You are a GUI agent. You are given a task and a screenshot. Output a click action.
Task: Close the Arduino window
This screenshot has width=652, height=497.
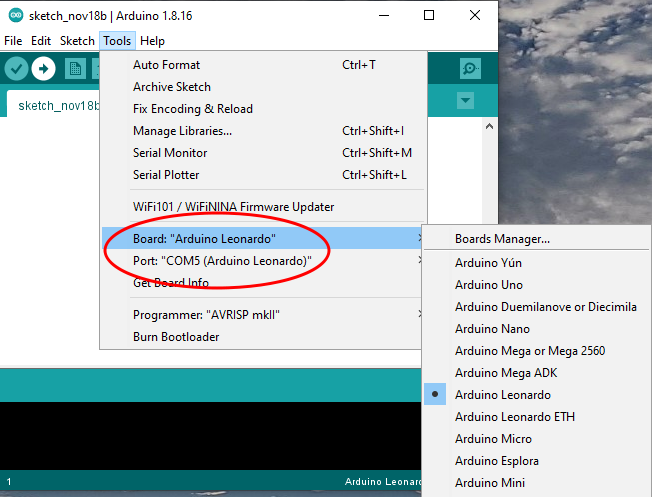474,16
